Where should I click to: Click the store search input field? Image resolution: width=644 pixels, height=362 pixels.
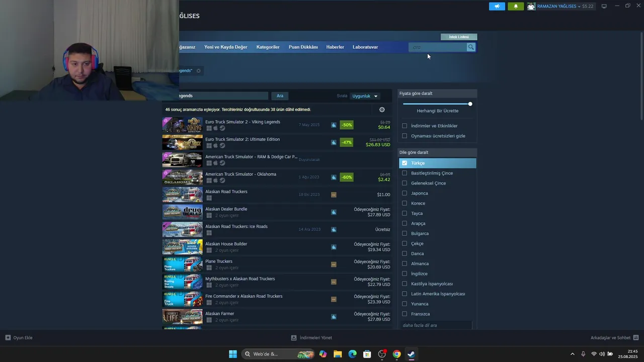pos(438,47)
